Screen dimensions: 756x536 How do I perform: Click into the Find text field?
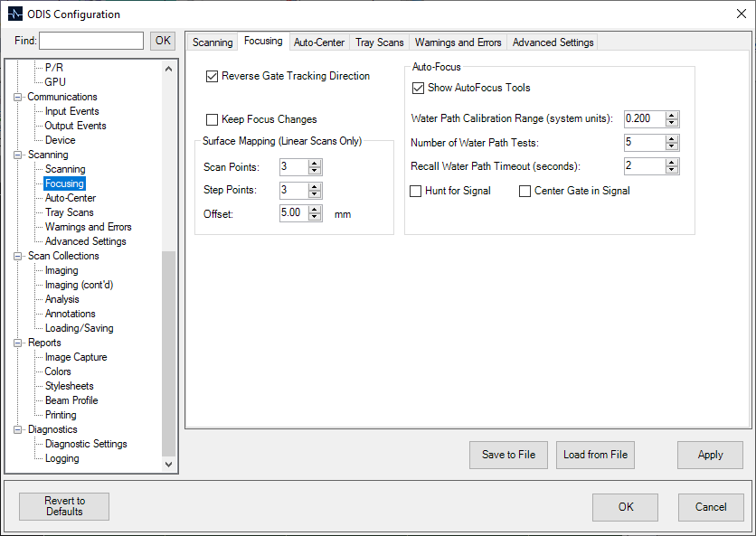(91, 41)
